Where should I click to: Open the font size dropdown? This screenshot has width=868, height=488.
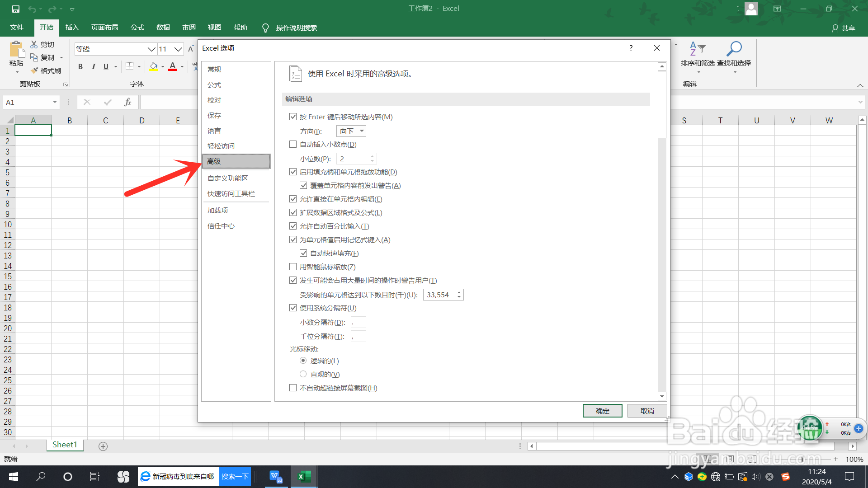click(x=179, y=49)
